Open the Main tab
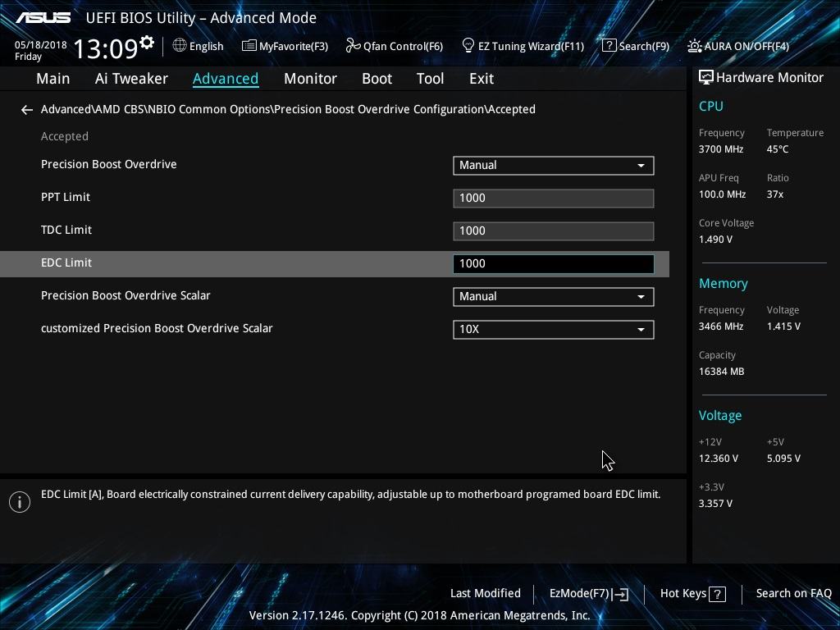This screenshot has height=630, width=840. [53, 79]
